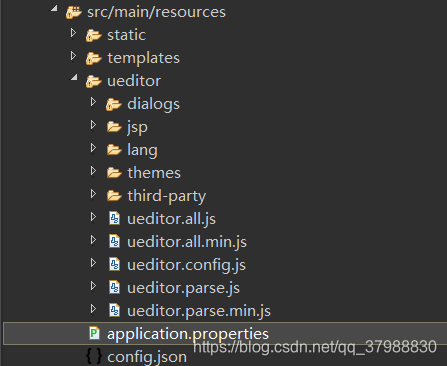Expand the dialogs folder
The image size is (447, 366).
(x=94, y=102)
